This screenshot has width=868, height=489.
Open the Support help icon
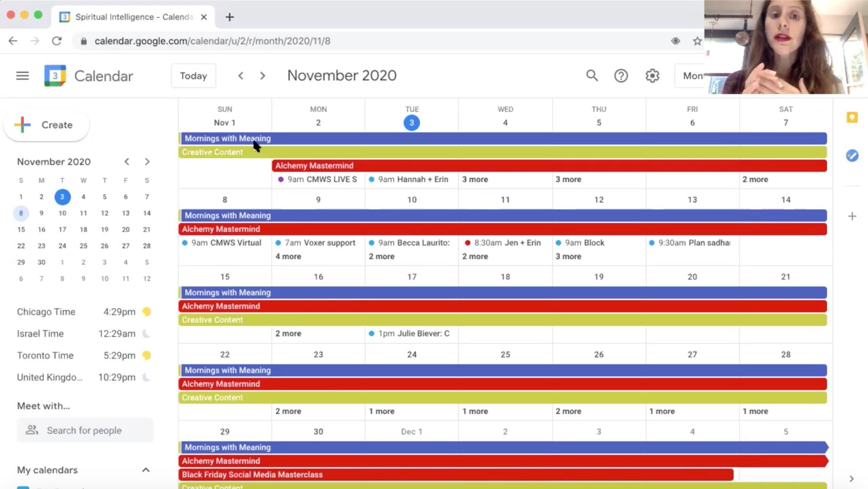(621, 76)
